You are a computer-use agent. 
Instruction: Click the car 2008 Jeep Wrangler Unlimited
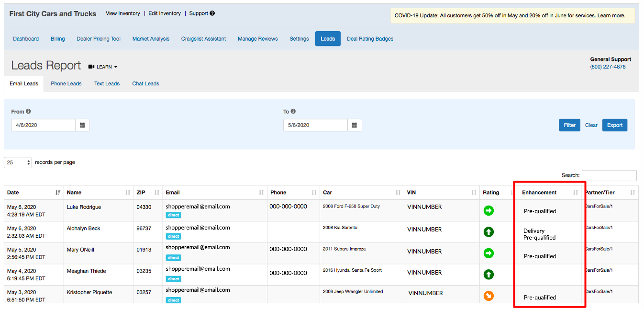coord(353,291)
